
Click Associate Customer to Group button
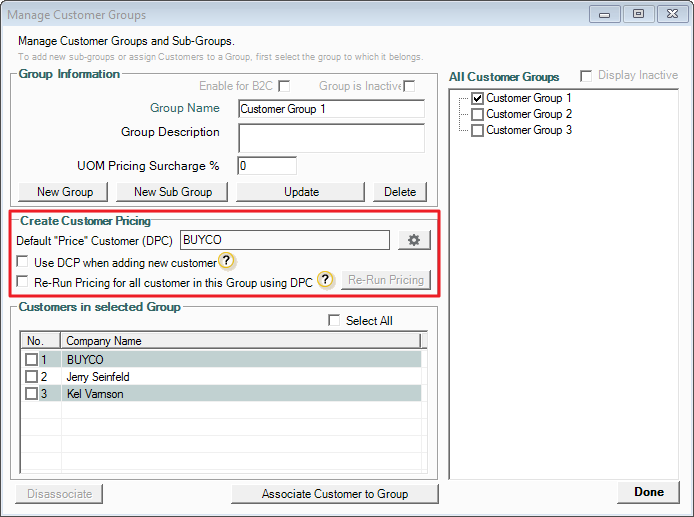click(334, 493)
